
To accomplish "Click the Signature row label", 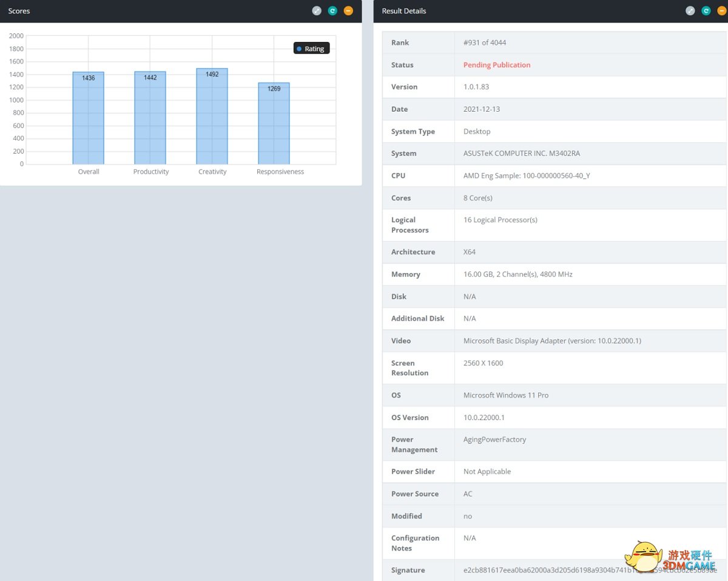I will coord(408,570).
